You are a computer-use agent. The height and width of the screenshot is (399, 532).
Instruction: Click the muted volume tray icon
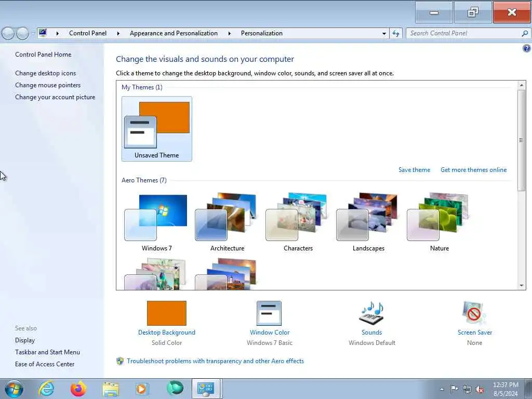point(480,390)
